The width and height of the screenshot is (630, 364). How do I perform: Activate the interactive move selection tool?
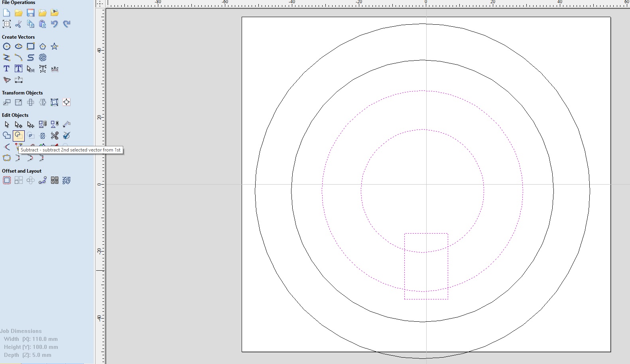pos(30,124)
